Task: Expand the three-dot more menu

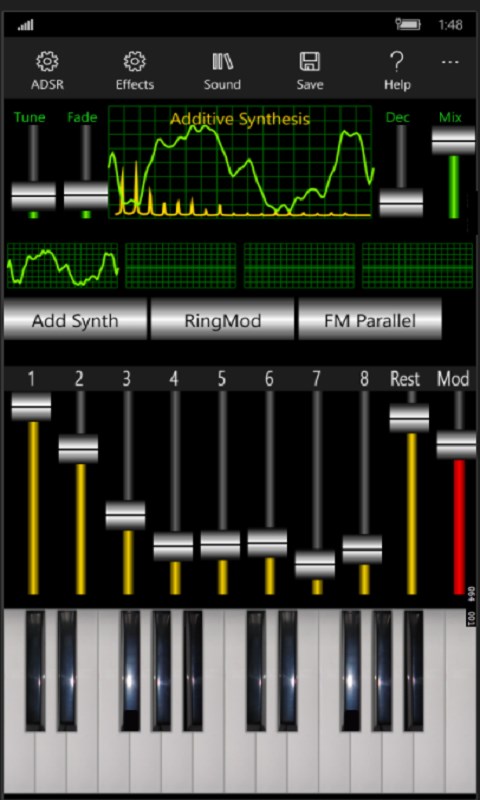Action: tap(450, 62)
